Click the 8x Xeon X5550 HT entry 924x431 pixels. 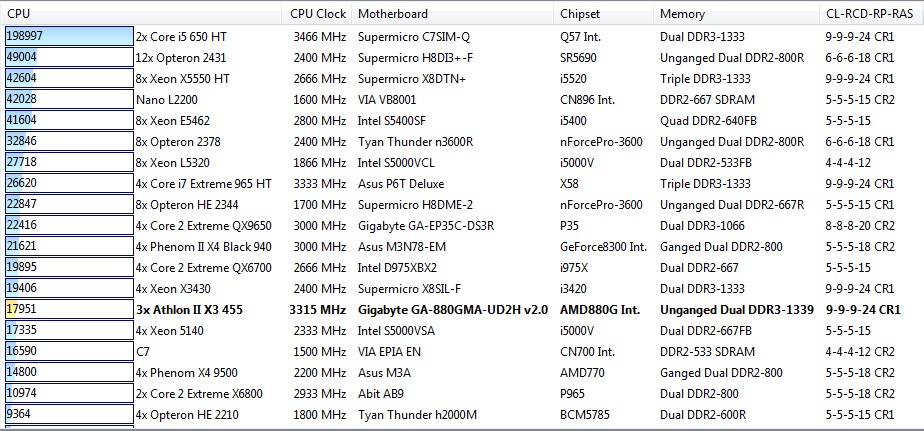tap(183, 78)
